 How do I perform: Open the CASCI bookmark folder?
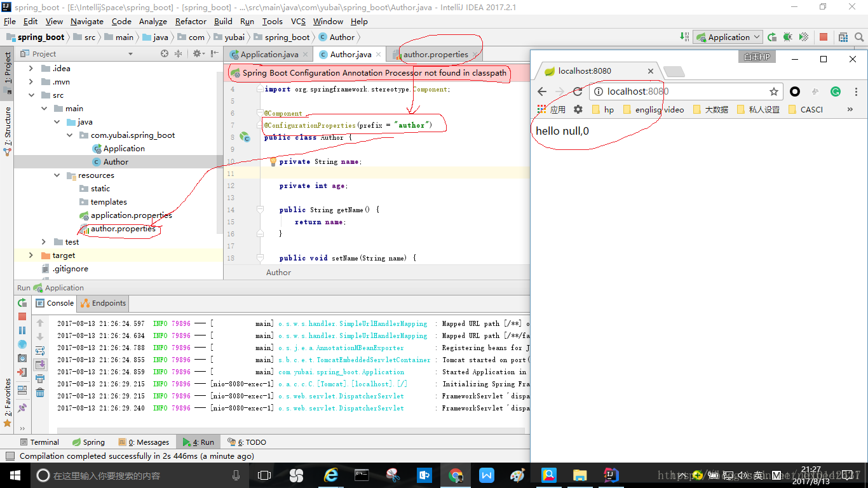805,109
